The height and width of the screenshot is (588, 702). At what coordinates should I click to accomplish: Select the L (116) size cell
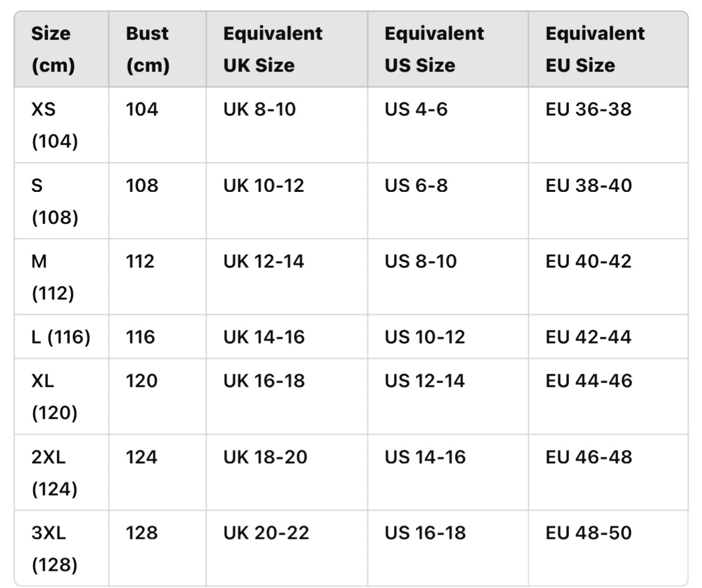(x=60, y=337)
